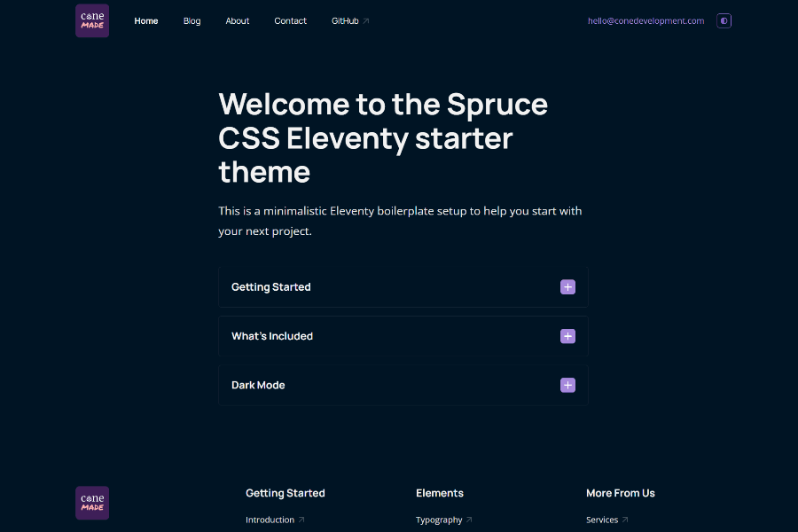Expand the What's Included accordion
The width and height of the screenshot is (798, 532).
coord(403,336)
